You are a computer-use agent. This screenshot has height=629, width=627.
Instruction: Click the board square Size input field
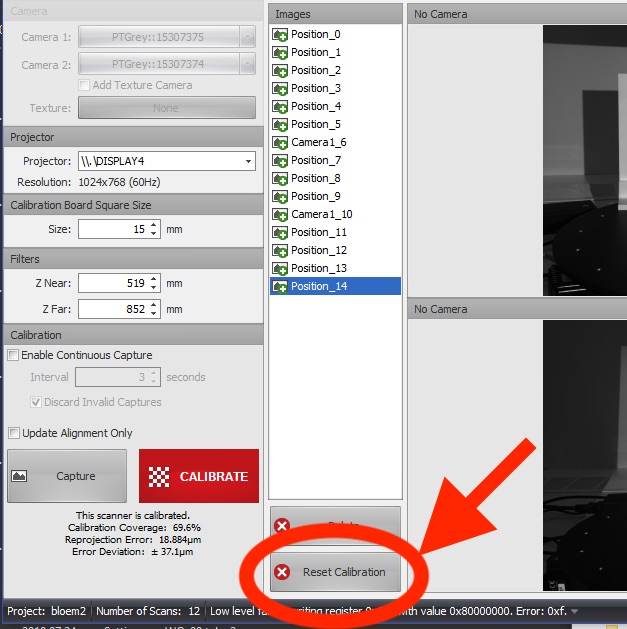click(112, 229)
